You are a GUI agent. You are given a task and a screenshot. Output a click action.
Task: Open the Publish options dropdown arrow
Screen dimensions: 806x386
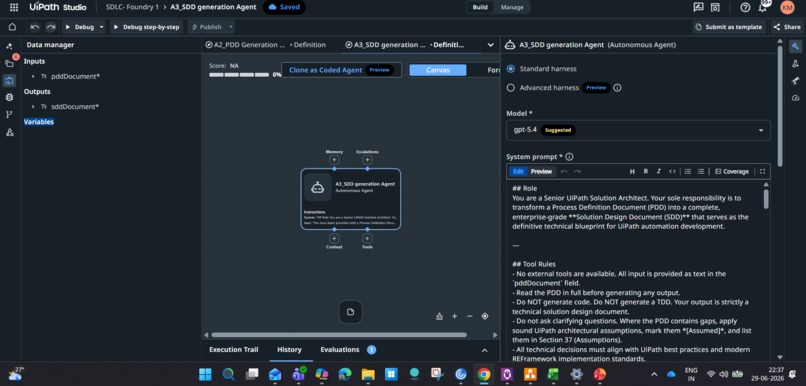231,27
